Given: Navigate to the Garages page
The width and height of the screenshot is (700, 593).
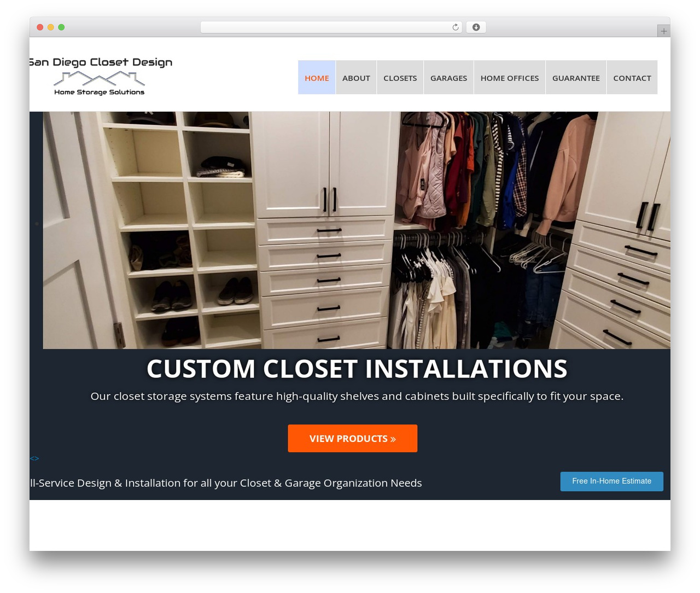Looking at the screenshot, I should tap(448, 78).
